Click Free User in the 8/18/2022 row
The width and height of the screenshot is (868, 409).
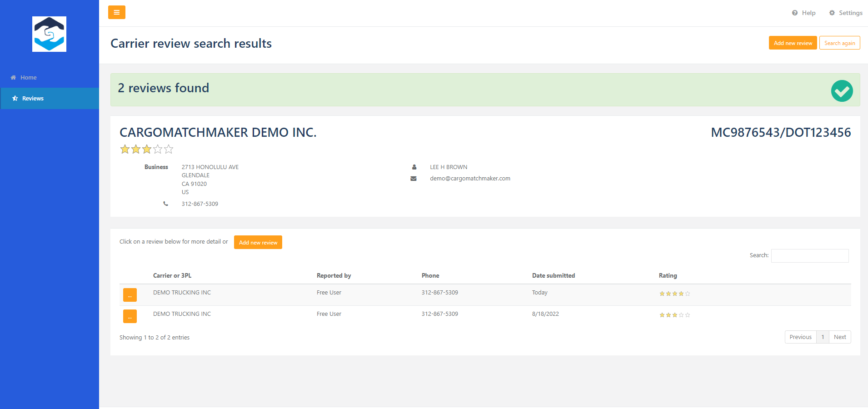coord(329,314)
